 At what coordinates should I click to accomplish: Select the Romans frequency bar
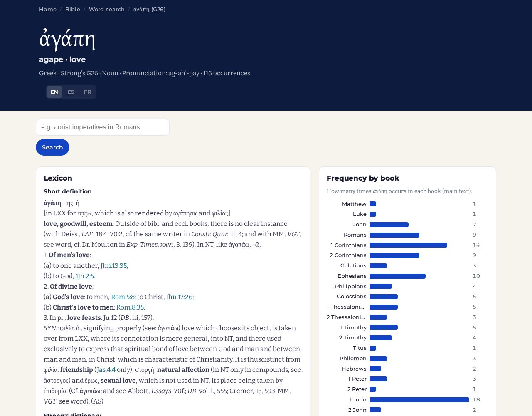(394, 235)
